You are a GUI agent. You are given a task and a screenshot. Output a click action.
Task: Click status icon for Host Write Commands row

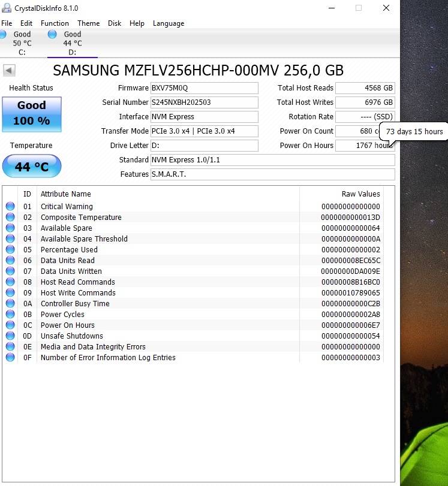[10, 292]
